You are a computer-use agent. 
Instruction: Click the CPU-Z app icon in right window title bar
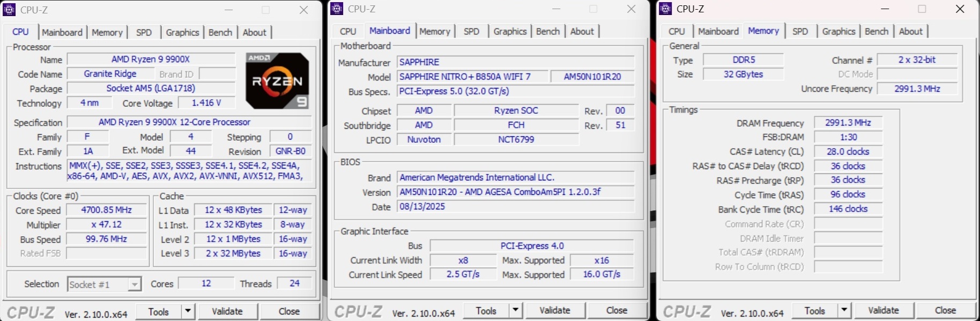[x=665, y=9]
